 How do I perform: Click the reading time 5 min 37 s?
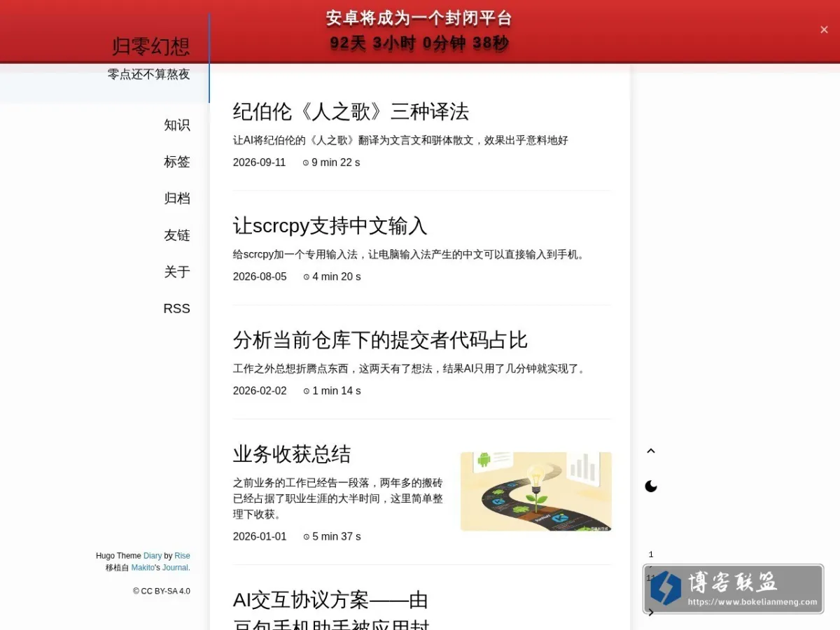click(x=332, y=536)
